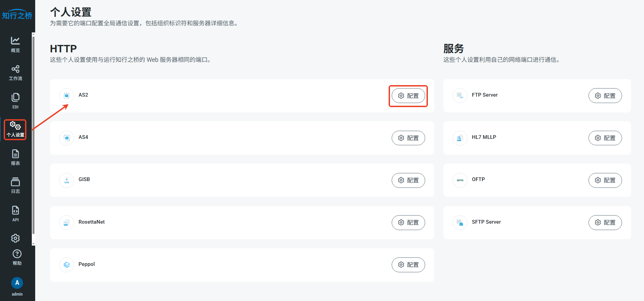The width and height of the screenshot is (644, 301).
Task: Configure the RosettaNet profile
Action: point(408,223)
